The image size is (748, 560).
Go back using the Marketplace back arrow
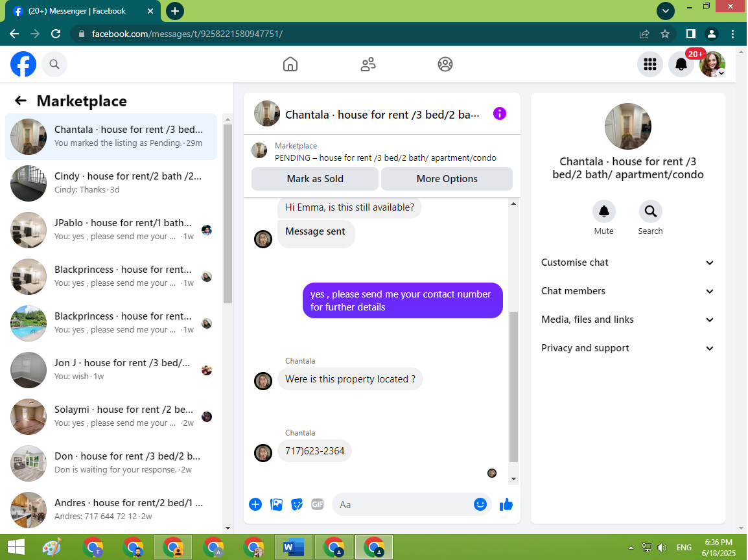click(x=21, y=100)
